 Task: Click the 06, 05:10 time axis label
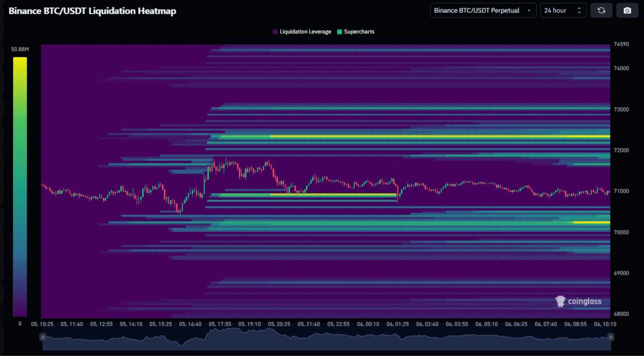487,324
